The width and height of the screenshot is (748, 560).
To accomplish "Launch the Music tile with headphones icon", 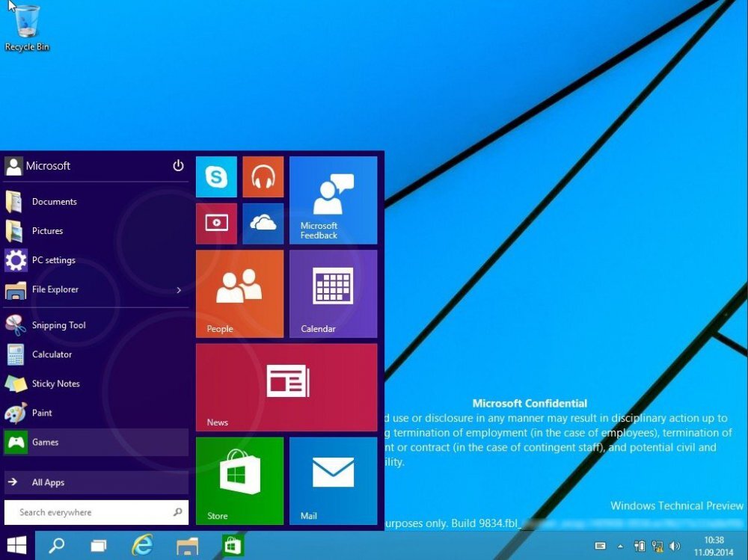I will click(263, 177).
